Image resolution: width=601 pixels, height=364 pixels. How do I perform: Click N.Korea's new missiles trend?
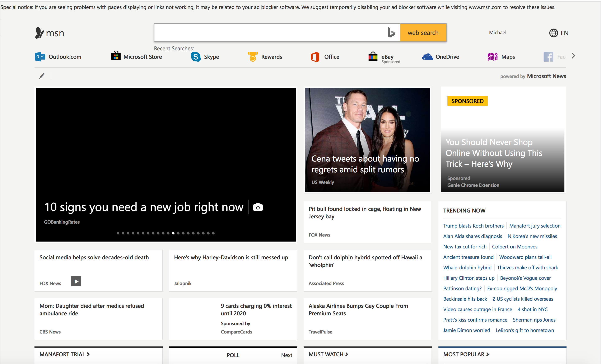pos(532,236)
